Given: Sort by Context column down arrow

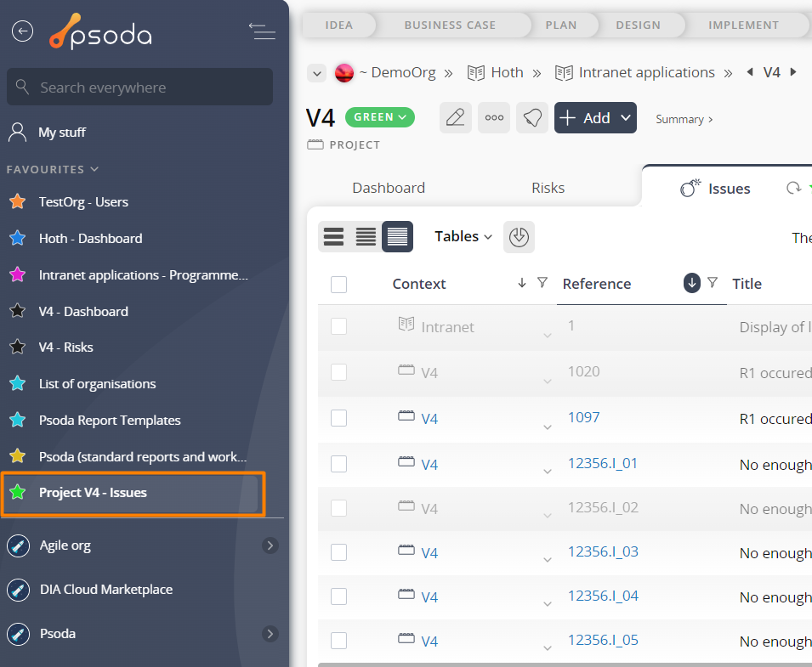Looking at the screenshot, I should tap(522, 283).
